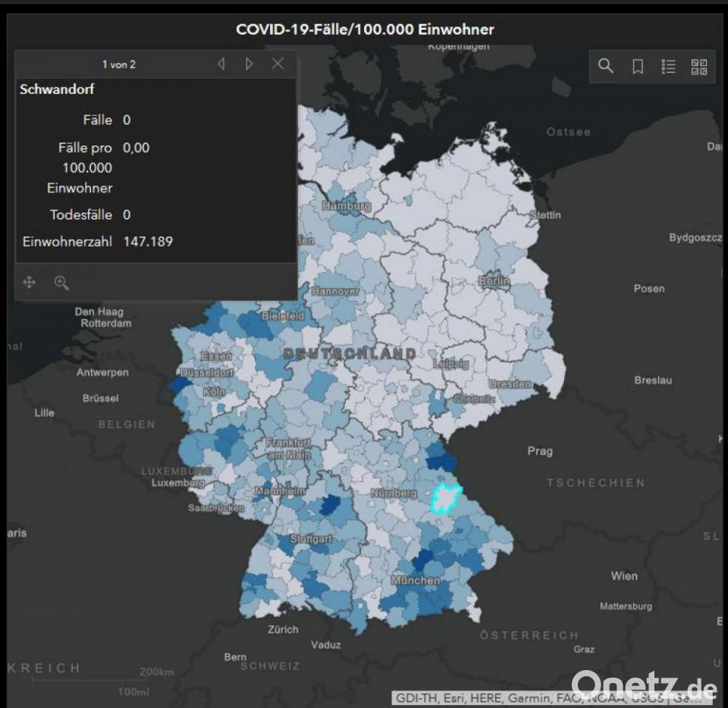Close the Schwandorf info popup
728x708 pixels.
[278, 64]
